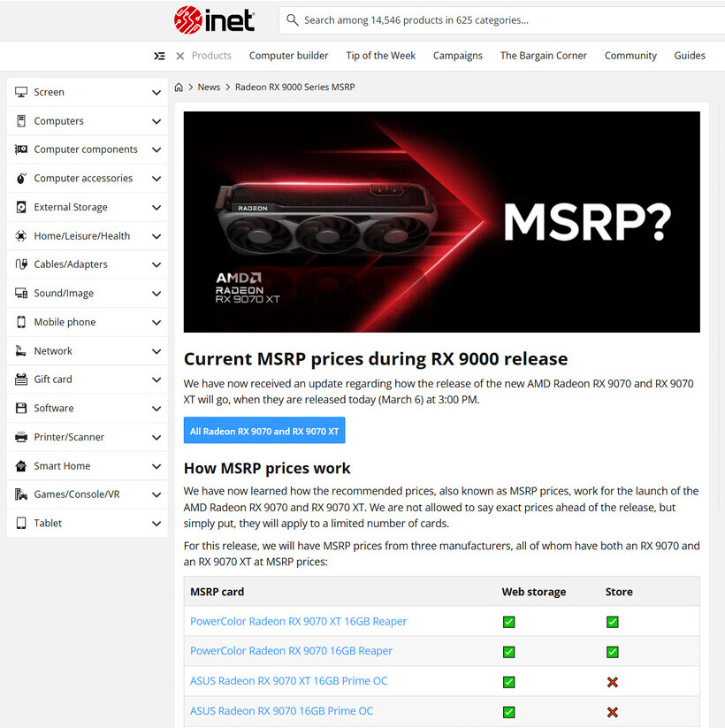Click the Radeon RX 9000 Series MSRP breadcrumb
Viewport: 725px width, 728px height.
(x=294, y=88)
